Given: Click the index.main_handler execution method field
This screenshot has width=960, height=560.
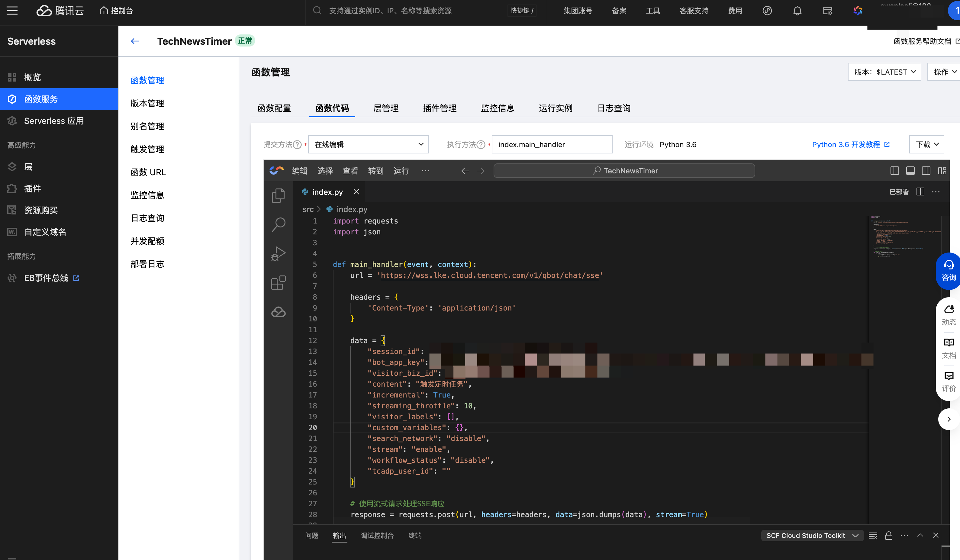Looking at the screenshot, I should (x=552, y=144).
